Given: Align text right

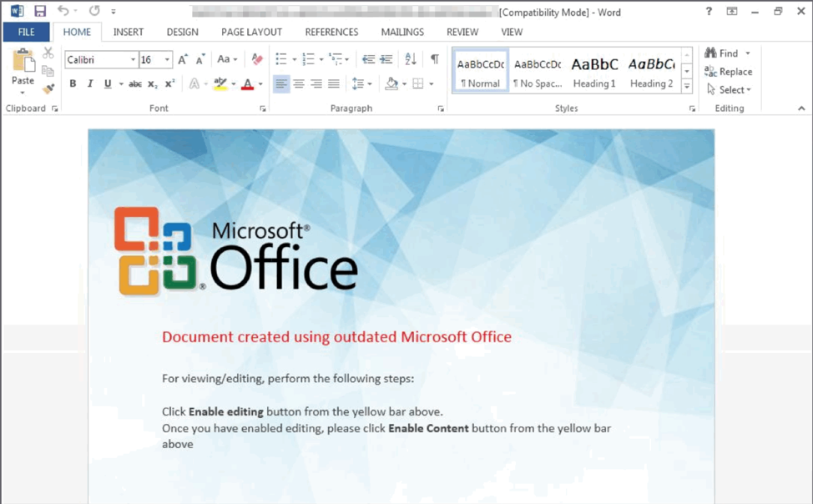Looking at the screenshot, I should (316, 83).
